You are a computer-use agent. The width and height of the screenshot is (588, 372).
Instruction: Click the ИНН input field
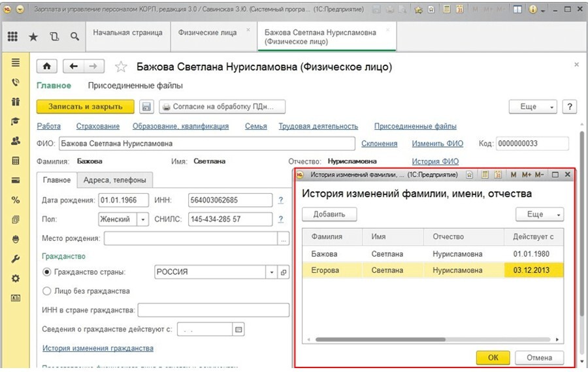point(230,200)
